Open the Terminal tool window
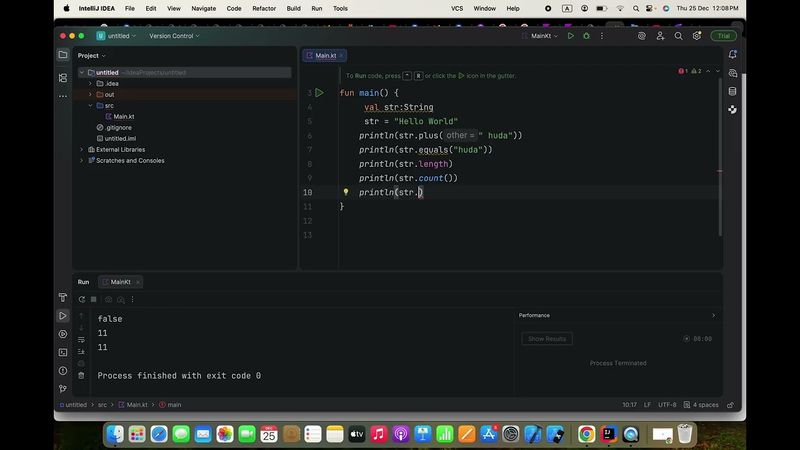The height and width of the screenshot is (450, 800). (x=62, y=352)
